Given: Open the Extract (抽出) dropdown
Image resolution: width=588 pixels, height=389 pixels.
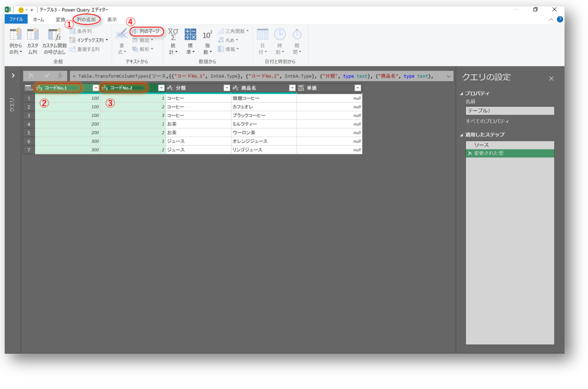Looking at the screenshot, I should click(143, 40).
